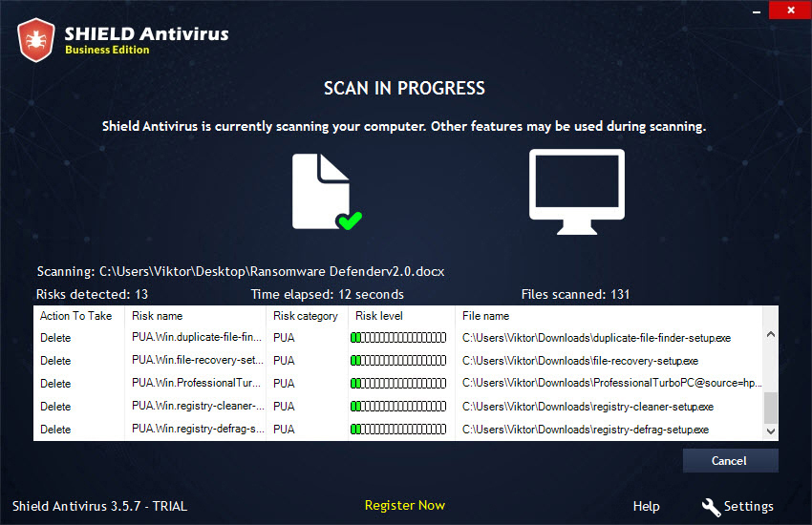Click the results list up arrow
Image resolution: width=812 pixels, height=525 pixels.
pos(771,335)
